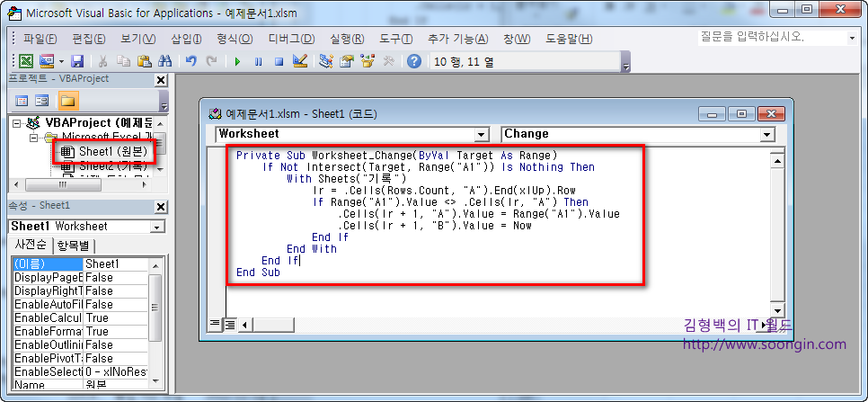
Task: Click the EnableCalculation True value
Action: coord(116,317)
